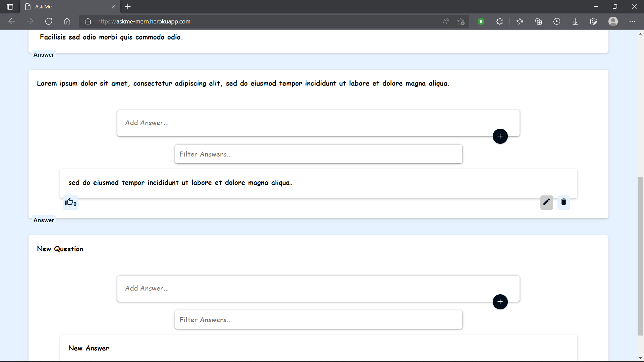Open the tab actions menu icon
The width and height of the screenshot is (644, 362).
tap(10, 7)
